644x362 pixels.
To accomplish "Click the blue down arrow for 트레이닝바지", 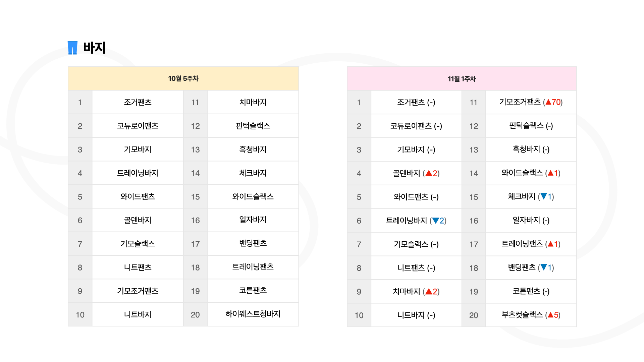I will click(x=436, y=221).
